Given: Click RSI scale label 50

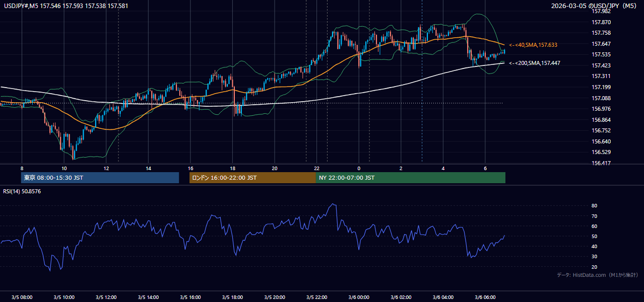Looking at the screenshot, I should 594,236.
